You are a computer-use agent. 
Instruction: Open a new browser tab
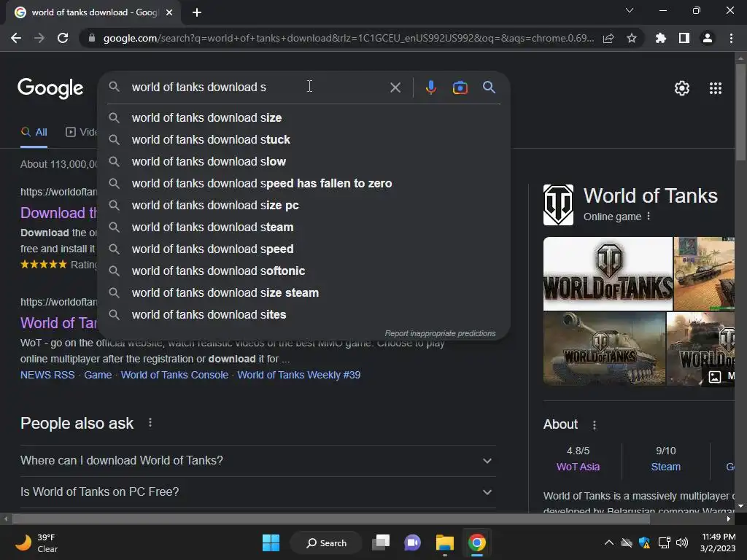tap(197, 12)
